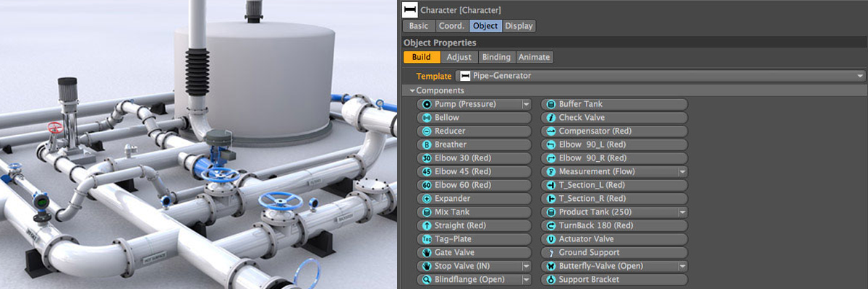Image resolution: width=868 pixels, height=289 pixels.
Task: Click the Gate Valve component icon
Action: [x=427, y=253]
